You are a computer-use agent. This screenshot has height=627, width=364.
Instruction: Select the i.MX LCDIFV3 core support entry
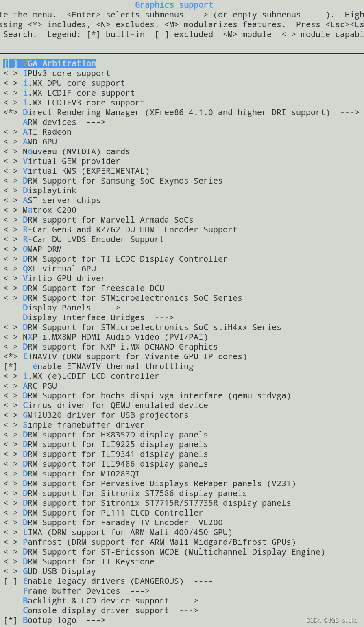pyautogui.click(x=83, y=103)
